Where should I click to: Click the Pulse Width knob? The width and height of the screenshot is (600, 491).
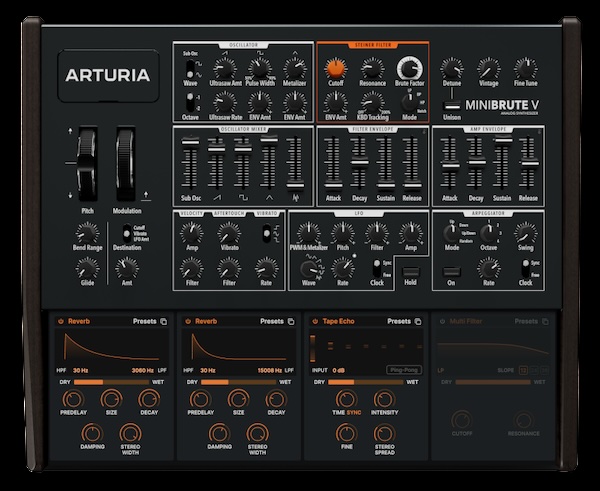tap(260, 69)
